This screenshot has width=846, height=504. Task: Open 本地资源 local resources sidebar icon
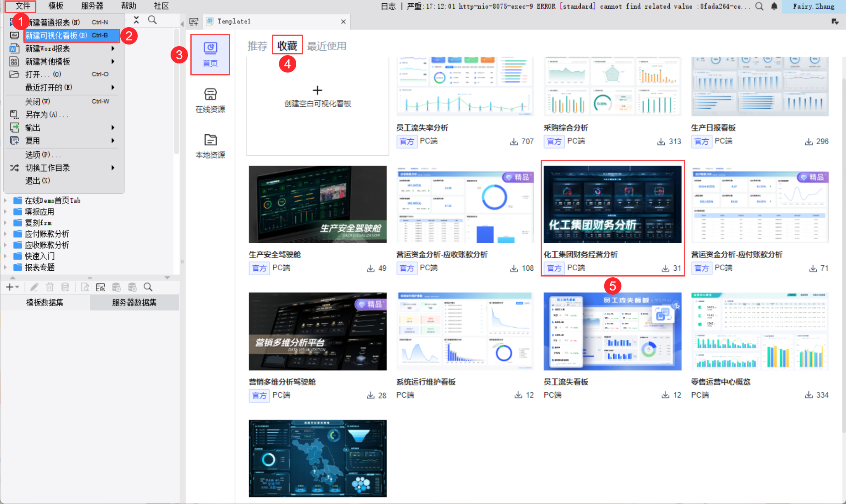tap(210, 145)
